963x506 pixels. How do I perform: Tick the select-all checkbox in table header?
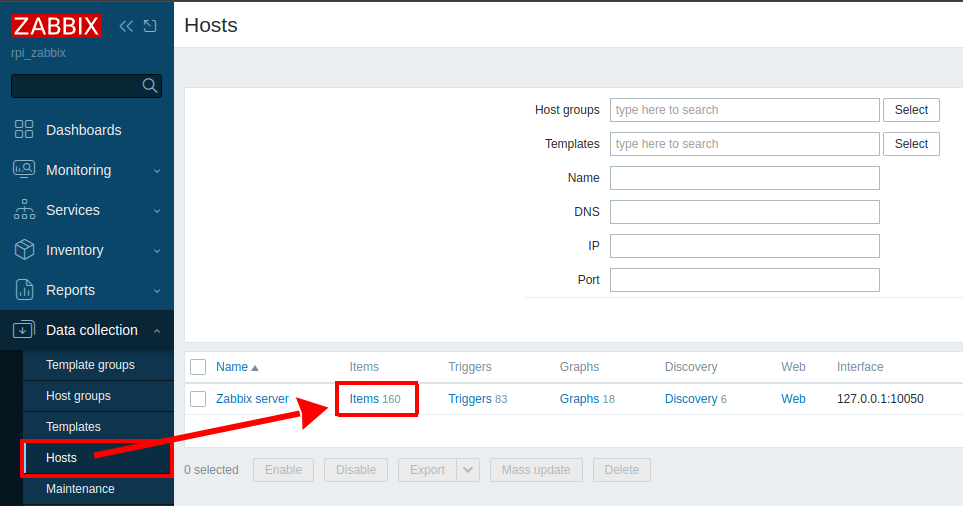pyautogui.click(x=198, y=367)
